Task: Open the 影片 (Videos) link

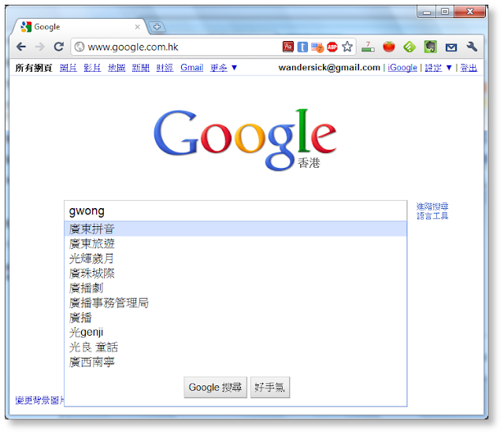Action: coord(92,68)
